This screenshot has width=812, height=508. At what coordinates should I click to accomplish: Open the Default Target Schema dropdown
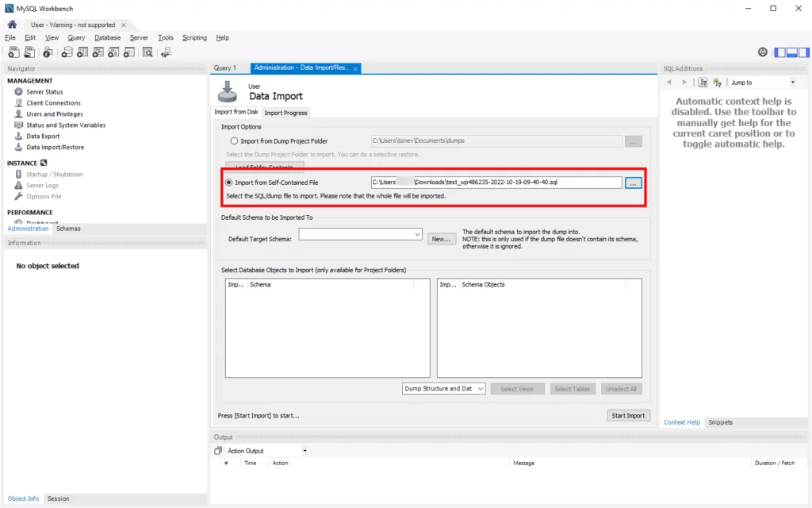pyautogui.click(x=418, y=234)
